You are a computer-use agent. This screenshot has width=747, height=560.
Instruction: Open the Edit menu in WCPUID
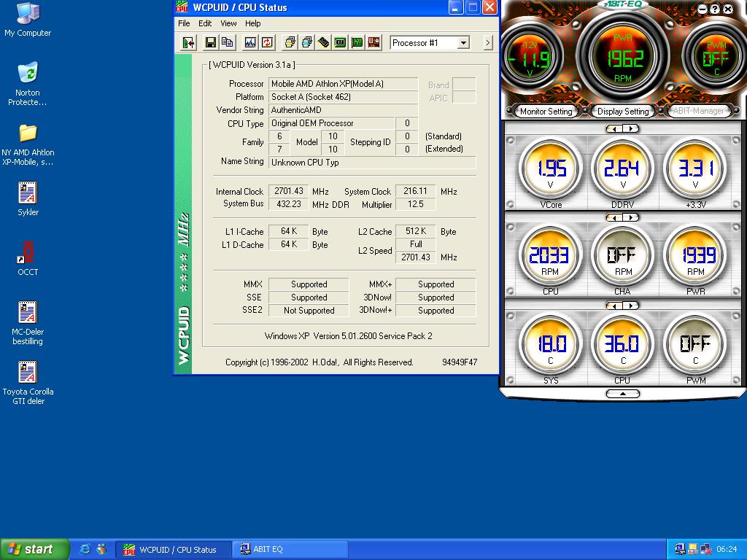tap(205, 23)
